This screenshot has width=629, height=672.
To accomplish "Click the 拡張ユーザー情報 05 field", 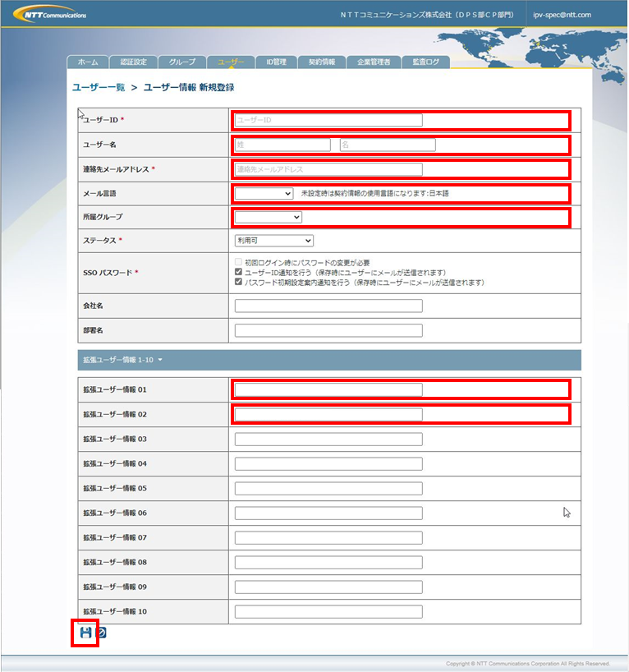I will click(328, 488).
